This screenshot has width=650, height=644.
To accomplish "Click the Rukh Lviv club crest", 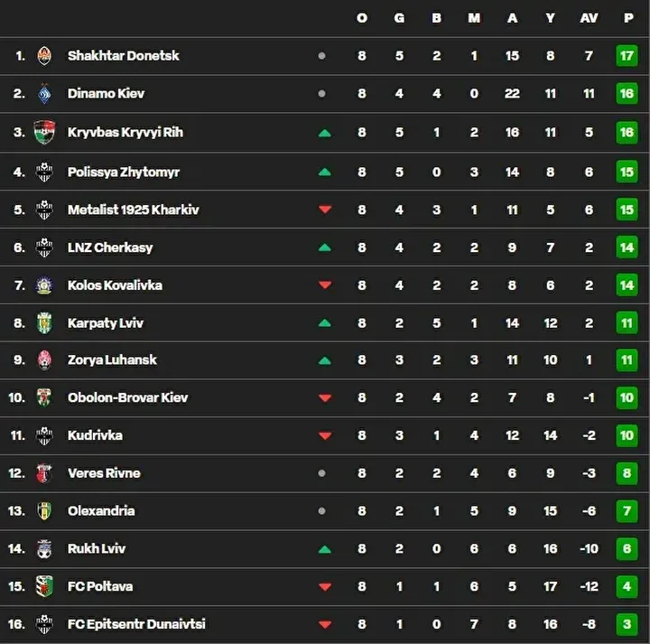I will coord(44,548).
